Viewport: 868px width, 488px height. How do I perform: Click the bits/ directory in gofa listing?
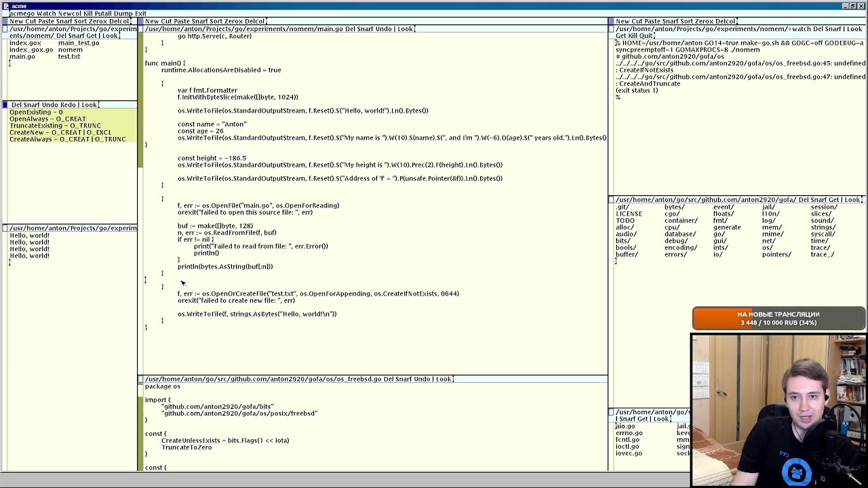pos(623,241)
